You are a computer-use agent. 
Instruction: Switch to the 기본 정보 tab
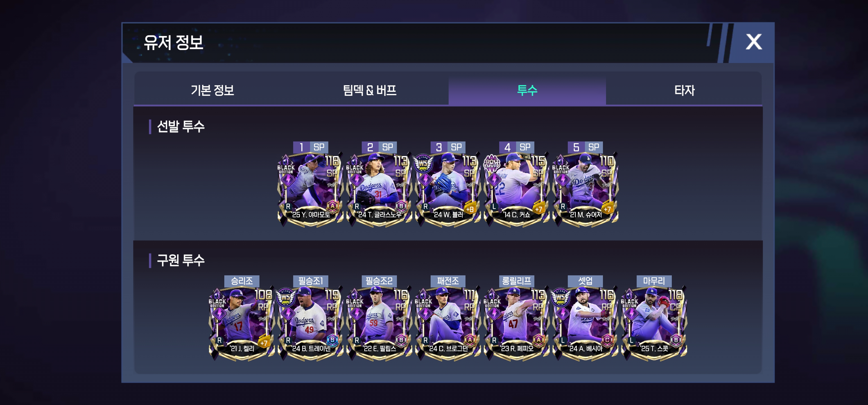pyautogui.click(x=212, y=90)
